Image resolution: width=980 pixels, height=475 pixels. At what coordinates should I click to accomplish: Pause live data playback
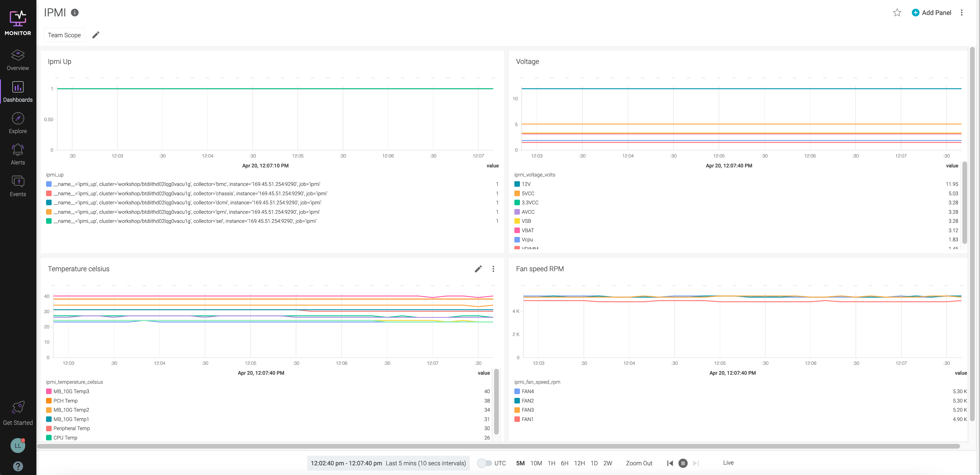point(683,463)
